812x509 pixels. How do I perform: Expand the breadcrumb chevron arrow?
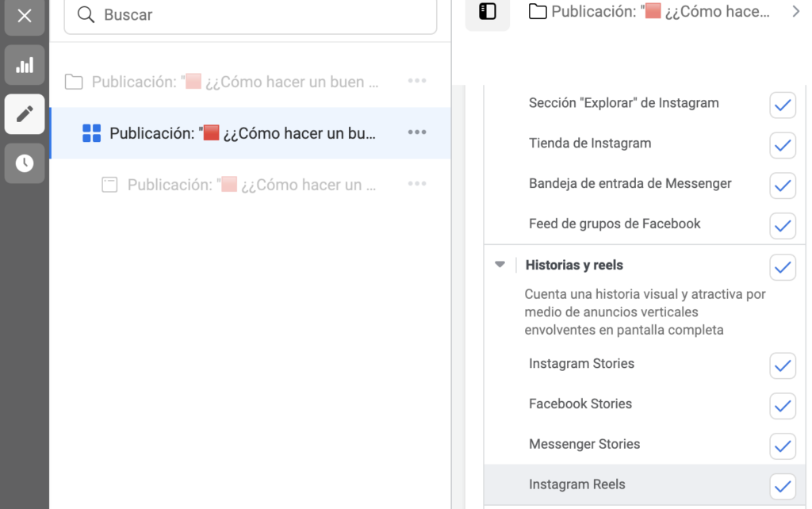796,11
